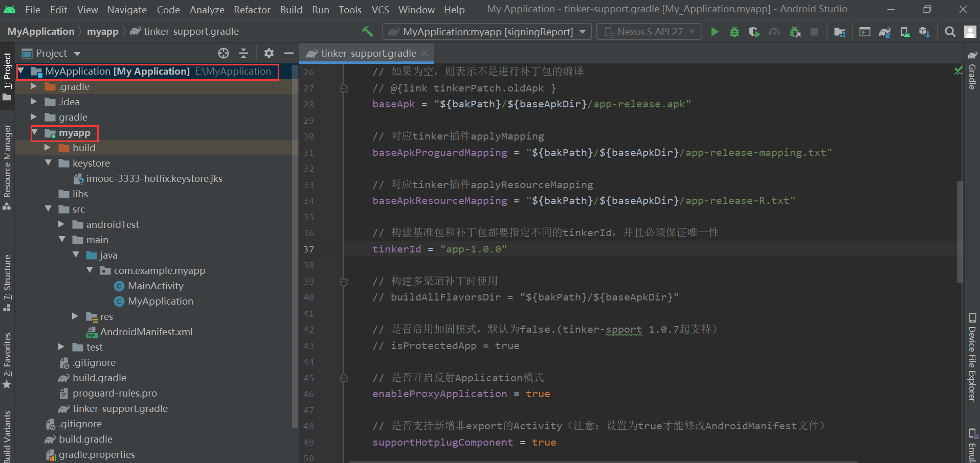Open AVD Manager icon
Image resolution: width=980 pixels, height=463 pixels.
coord(905,32)
